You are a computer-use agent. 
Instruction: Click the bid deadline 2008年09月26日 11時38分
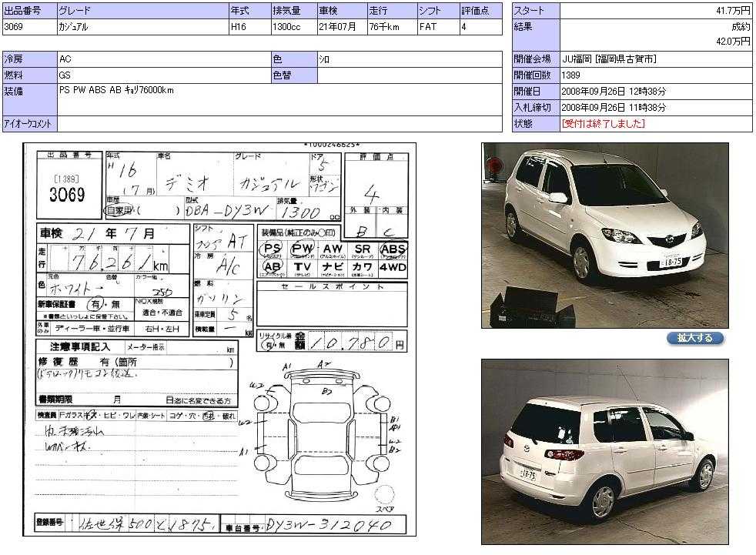[614, 107]
